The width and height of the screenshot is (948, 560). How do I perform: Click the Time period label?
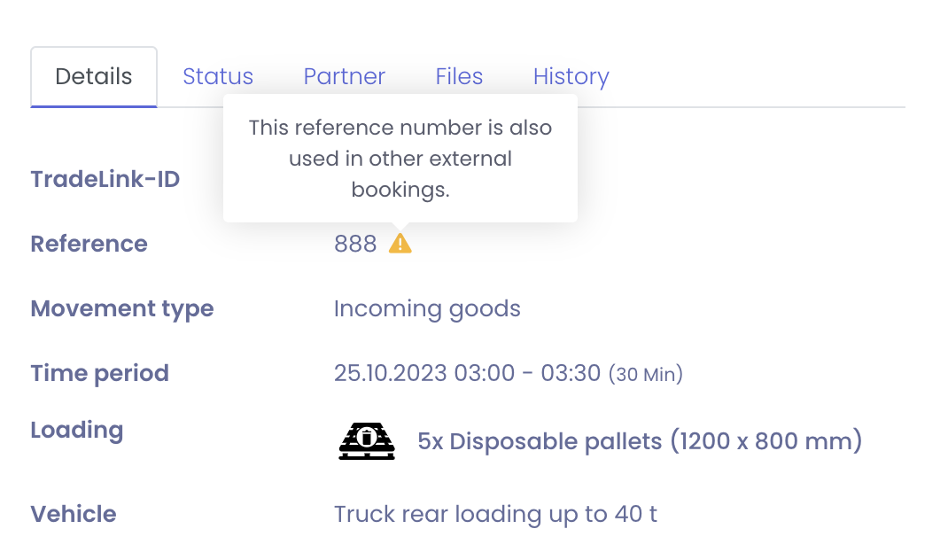pos(99,373)
